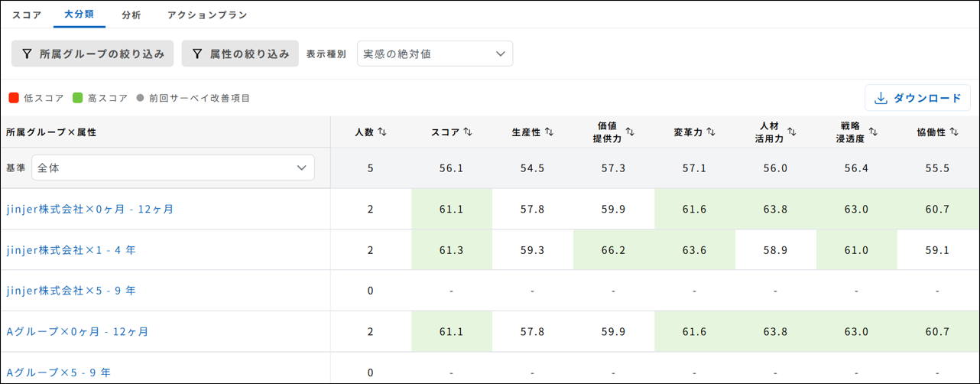Click 人数 value 5 in 全体 row
Screen dimensions: 980x384
click(x=370, y=168)
